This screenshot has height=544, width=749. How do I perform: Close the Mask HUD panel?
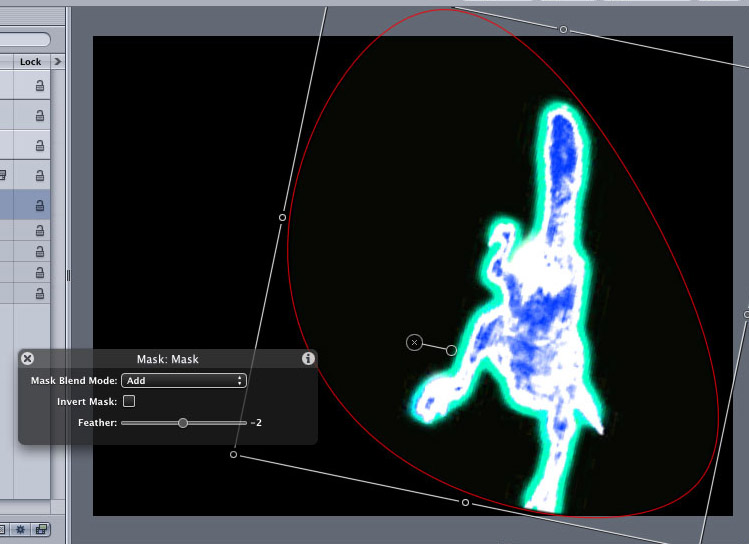[28, 359]
